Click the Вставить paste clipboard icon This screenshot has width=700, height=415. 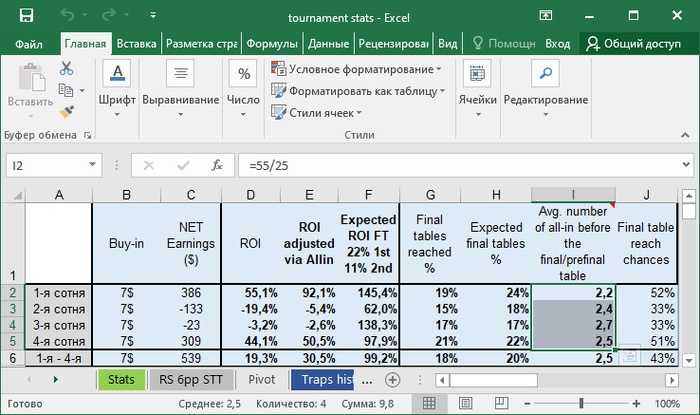click(31, 77)
